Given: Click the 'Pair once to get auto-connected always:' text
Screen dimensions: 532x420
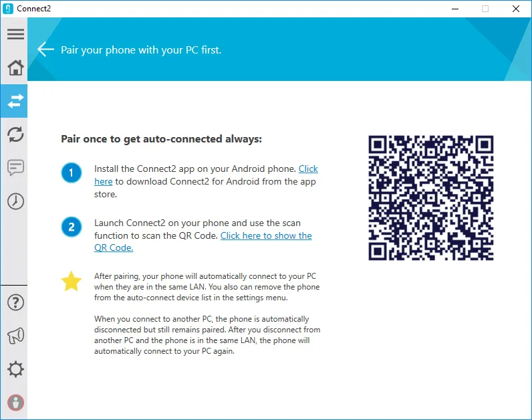Looking at the screenshot, I should (162, 139).
